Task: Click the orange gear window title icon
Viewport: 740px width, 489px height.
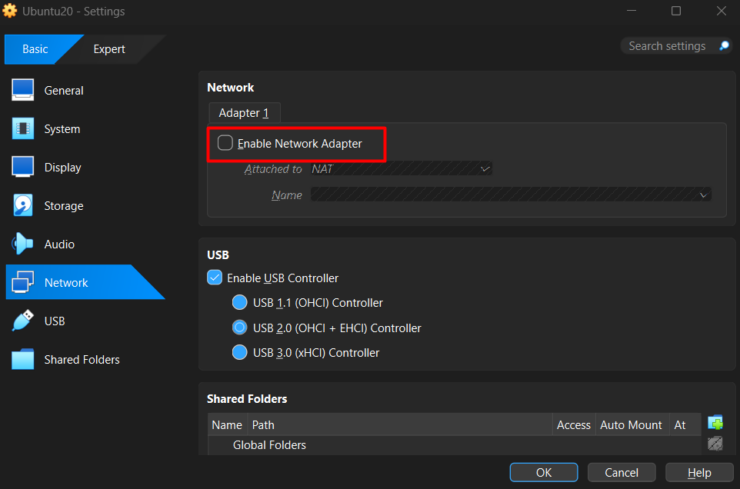Action: coord(9,10)
